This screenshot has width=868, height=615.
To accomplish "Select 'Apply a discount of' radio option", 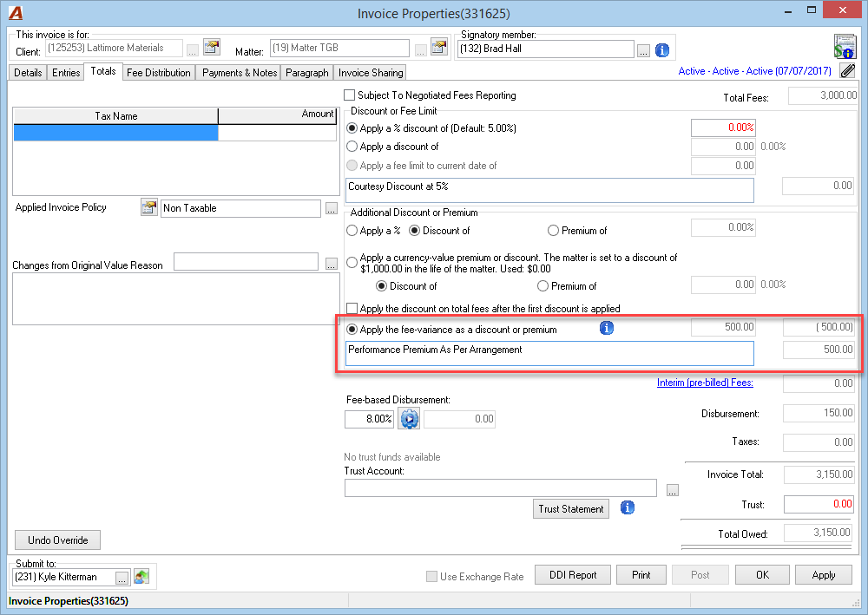I will pyautogui.click(x=352, y=147).
